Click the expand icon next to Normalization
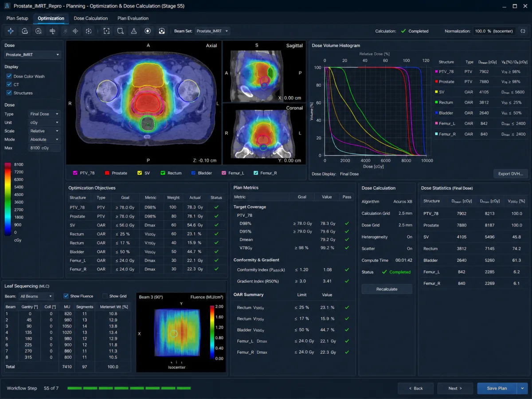This screenshot has height=399, width=532. [523, 31]
